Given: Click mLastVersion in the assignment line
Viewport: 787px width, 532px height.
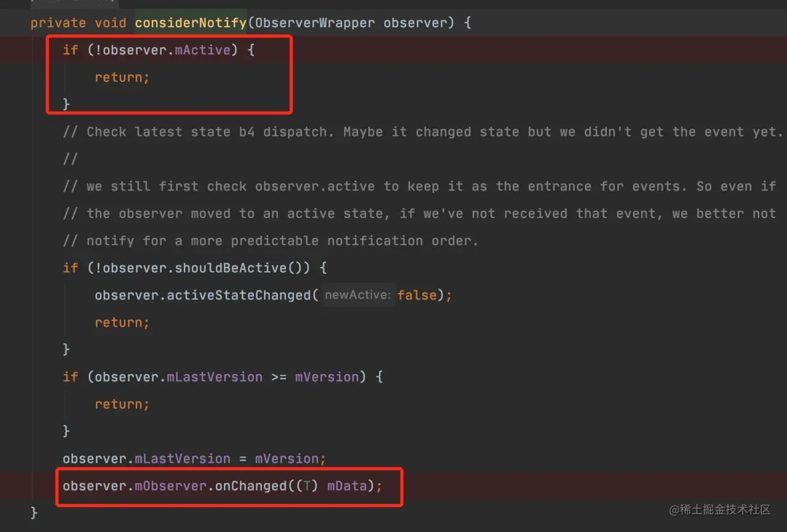Looking at the screenshot, I should 183,459.
